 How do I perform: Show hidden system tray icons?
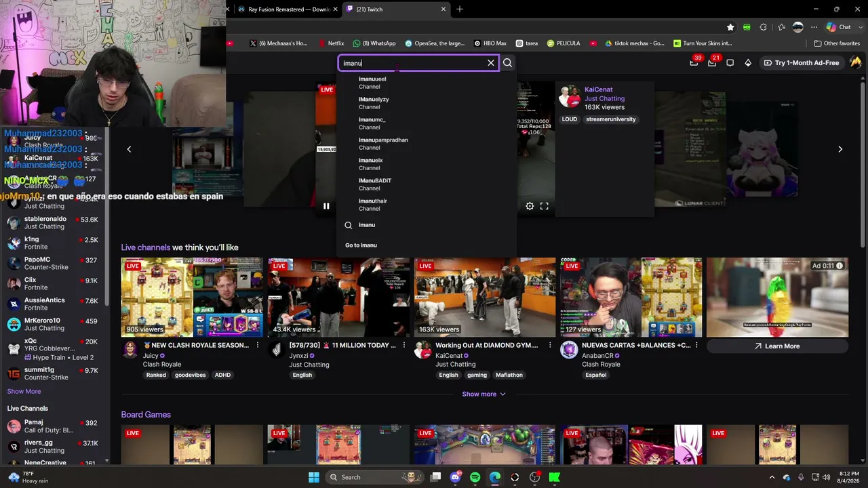pos(772,477)
